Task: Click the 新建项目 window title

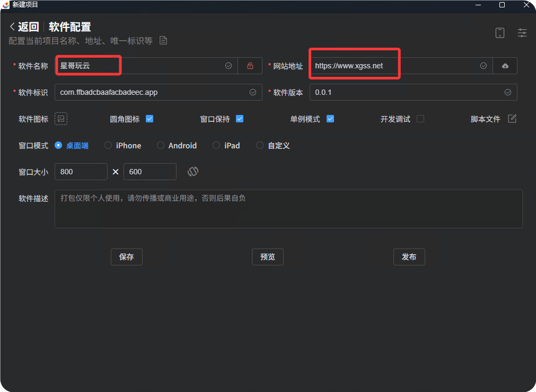Action: click(25, 5)
